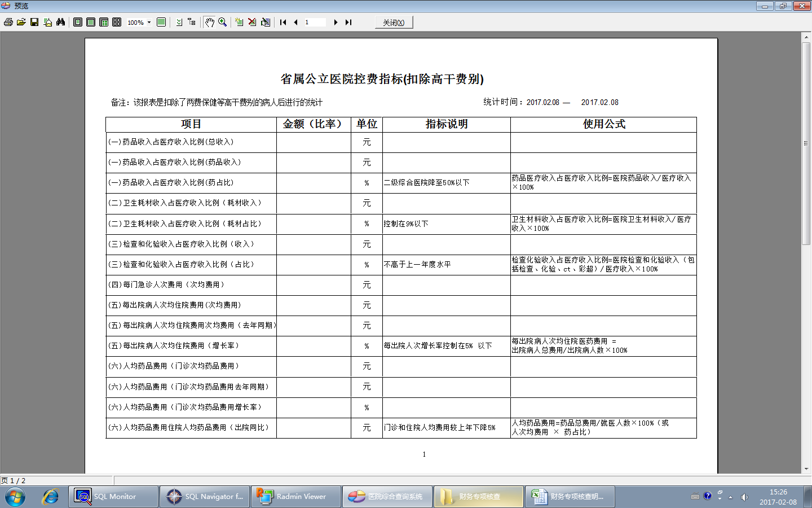Click the delete-page icon with red X

click(x=252, y=22)
